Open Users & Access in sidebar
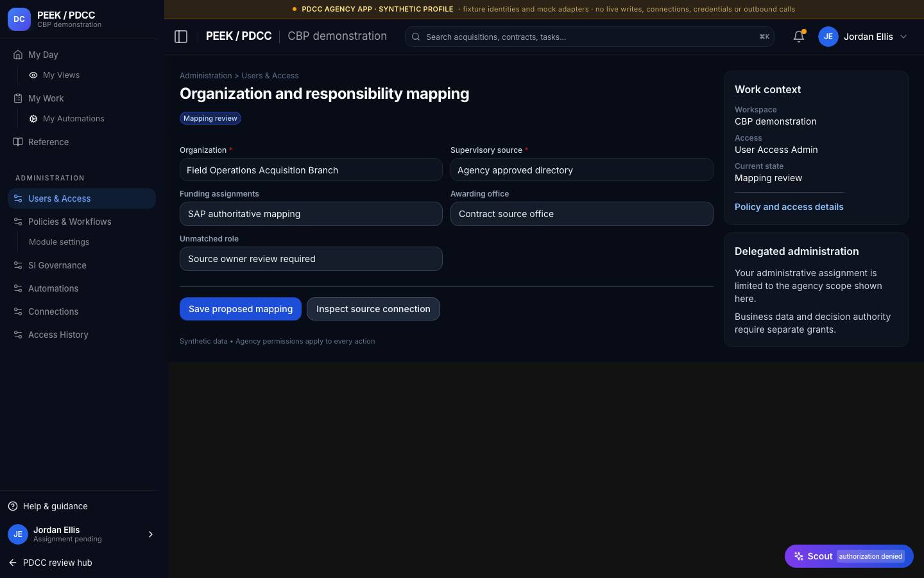The width and height of the screenshot is (924, 578). click(81, 198)
